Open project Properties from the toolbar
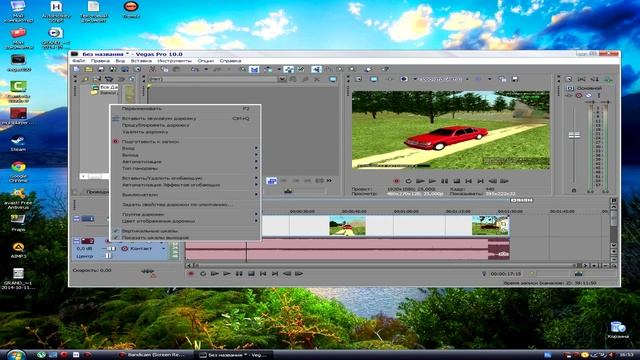This screenshot has height=360, width=640. click(138, 69)
